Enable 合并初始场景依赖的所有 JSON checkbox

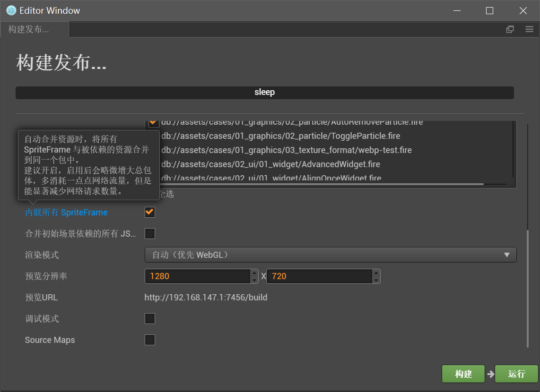[150, 233]
